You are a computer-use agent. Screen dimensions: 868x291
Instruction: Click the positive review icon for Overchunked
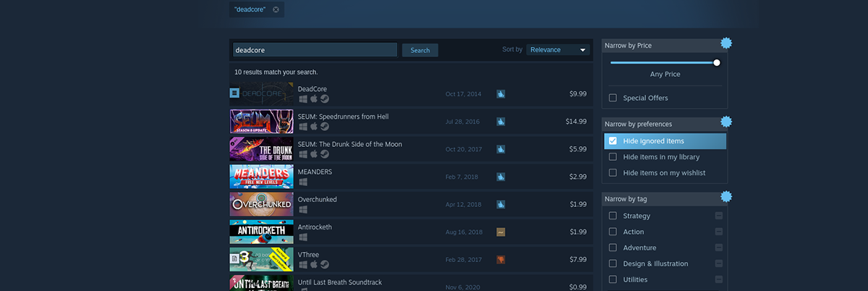tap(501, 203)
